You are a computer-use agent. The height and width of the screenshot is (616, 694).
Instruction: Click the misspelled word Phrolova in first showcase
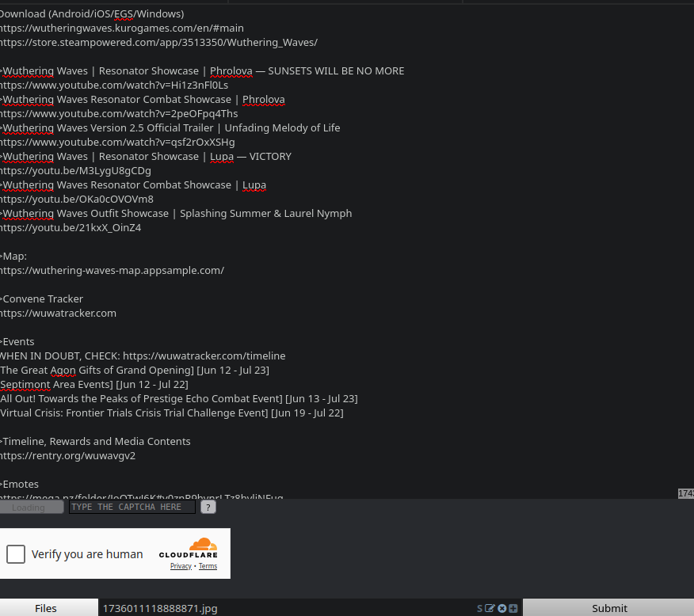coord(231,71)
